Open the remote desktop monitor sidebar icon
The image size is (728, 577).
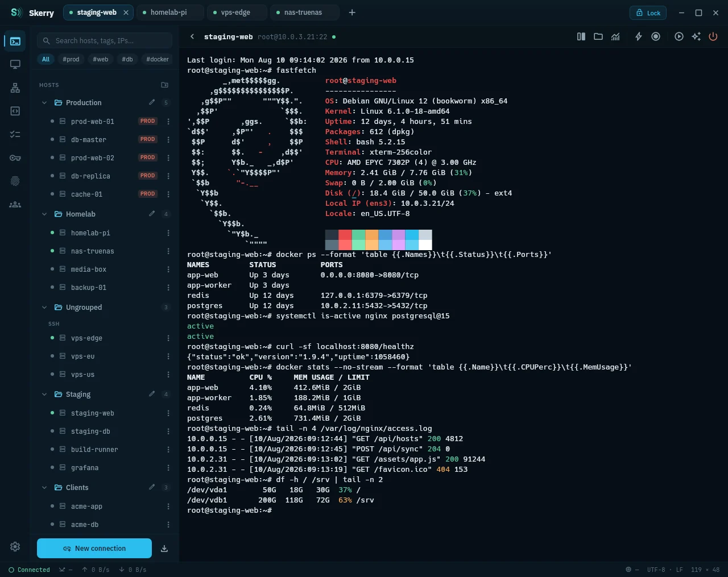click(x=15, y=64)
